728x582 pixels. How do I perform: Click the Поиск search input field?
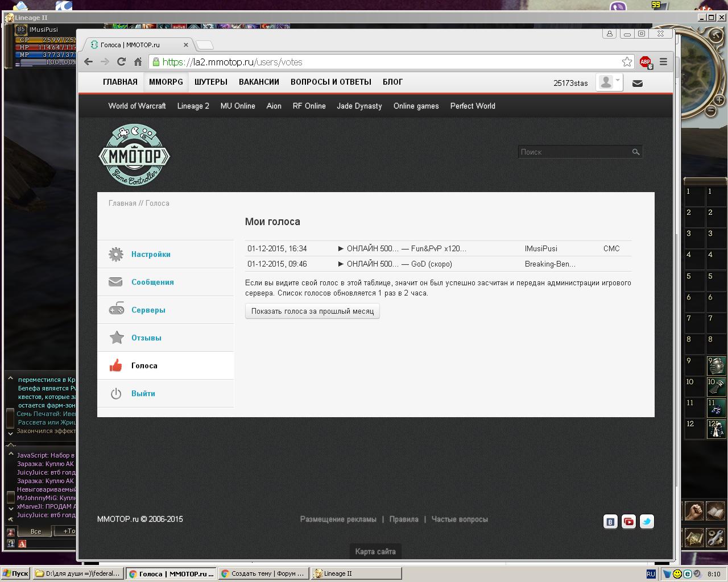(x=574, y=152)
